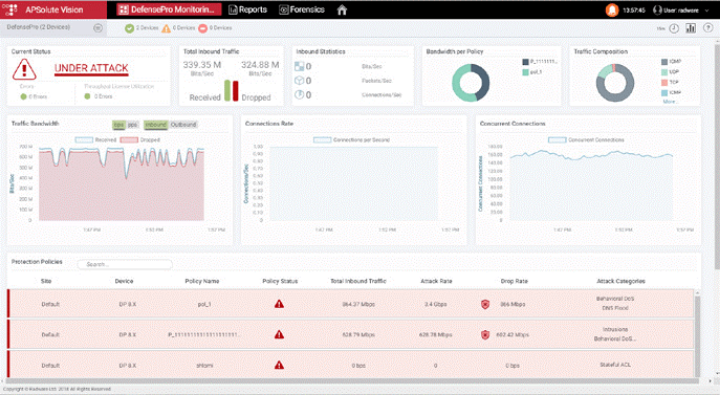Toggle the UDP legend swatch
This screenshot has width=720, height=395.
[x=664, y=72]
